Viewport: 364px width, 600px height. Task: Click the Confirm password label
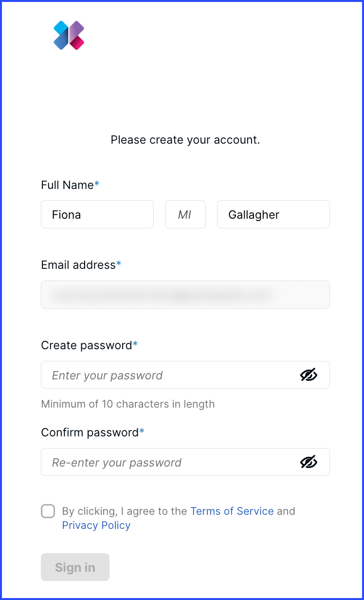[x=93, y=432]
